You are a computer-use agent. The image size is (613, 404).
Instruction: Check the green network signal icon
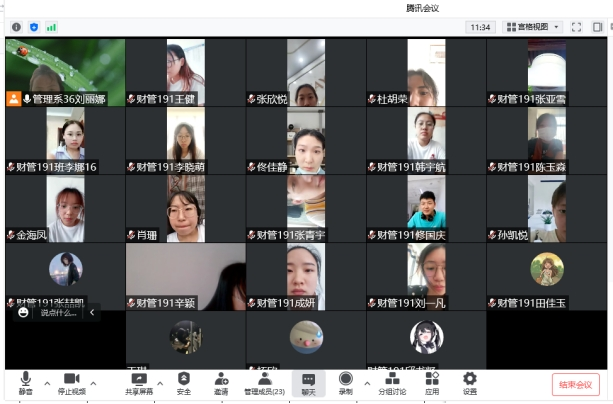click(51, 27)
